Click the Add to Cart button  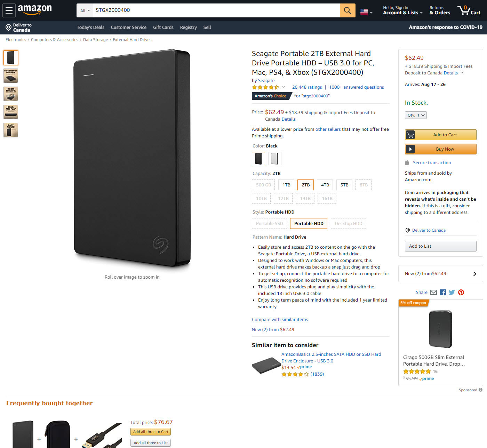tap(440, 135)
